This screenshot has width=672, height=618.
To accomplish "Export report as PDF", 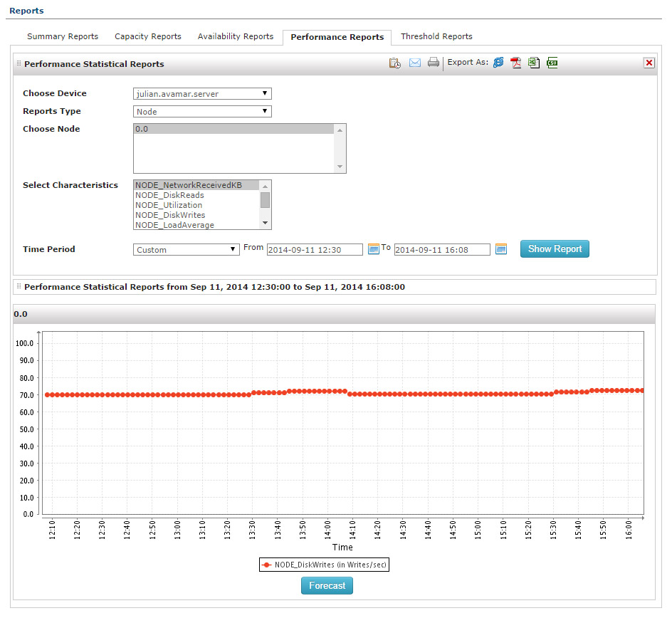I will tap(515, 63).
